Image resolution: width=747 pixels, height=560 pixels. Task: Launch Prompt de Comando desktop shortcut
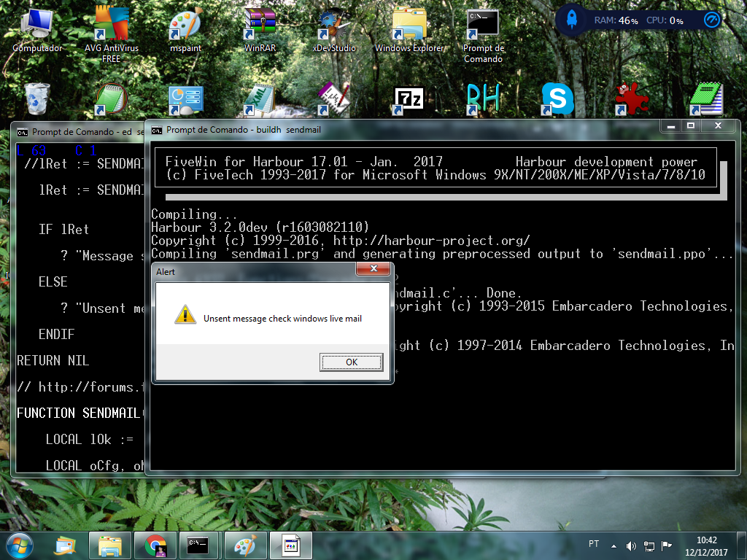click(x=483, y=26)
